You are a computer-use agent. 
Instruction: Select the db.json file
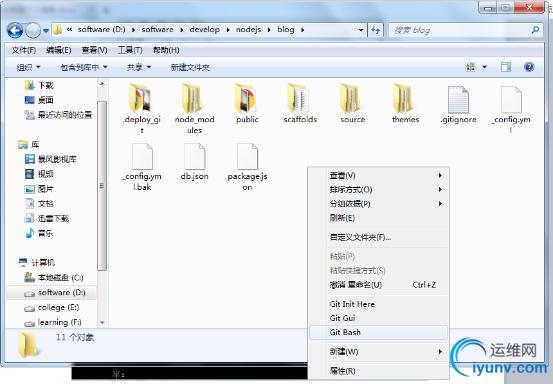194,161
